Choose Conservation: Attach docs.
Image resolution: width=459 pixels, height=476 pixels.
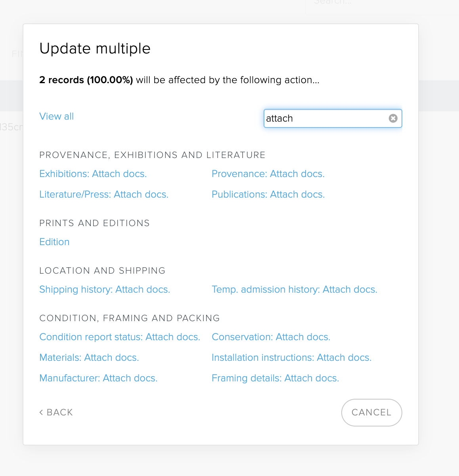pyautogui.click(x=271, y=337)
